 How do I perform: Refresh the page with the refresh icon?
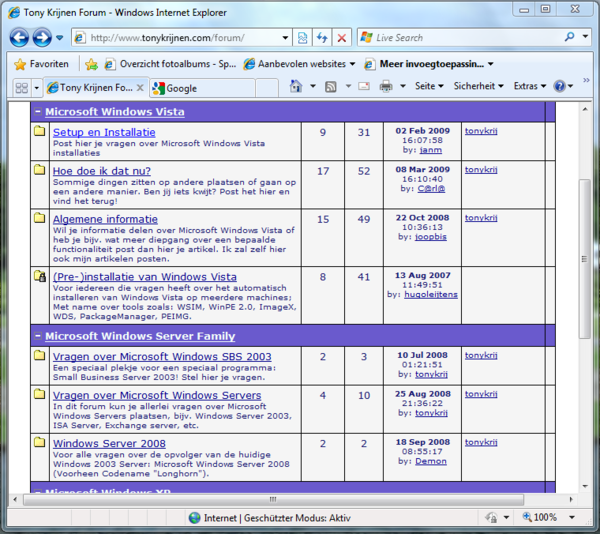pos(322,38)
